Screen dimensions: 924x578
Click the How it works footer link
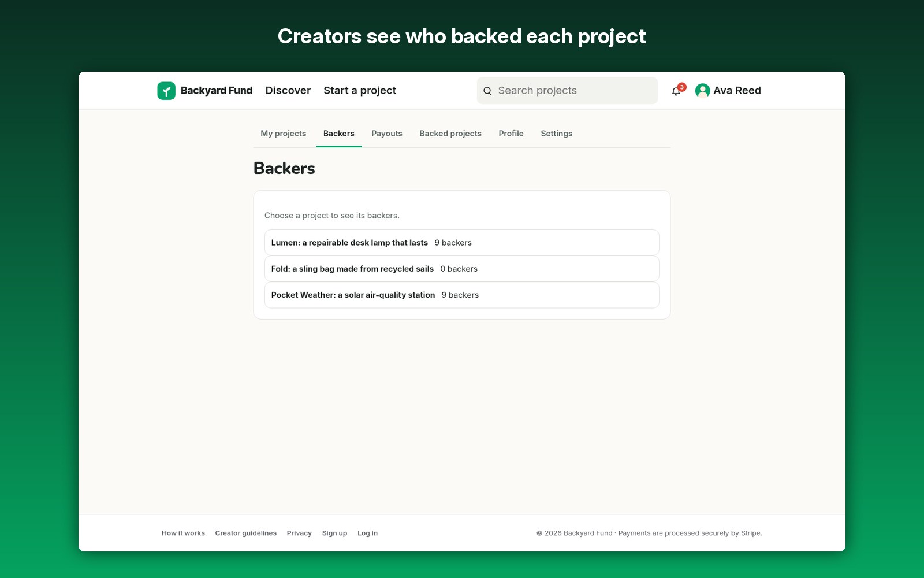183,533
